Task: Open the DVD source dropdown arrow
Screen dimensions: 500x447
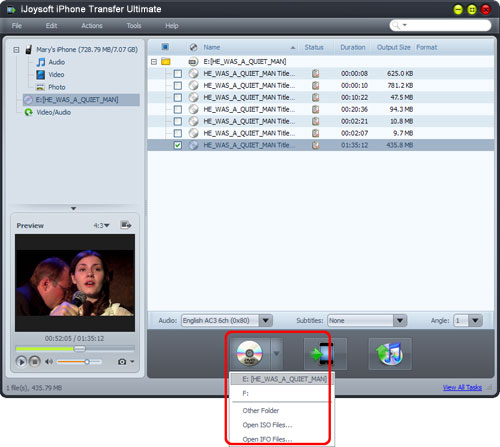Action: [277, 353]
